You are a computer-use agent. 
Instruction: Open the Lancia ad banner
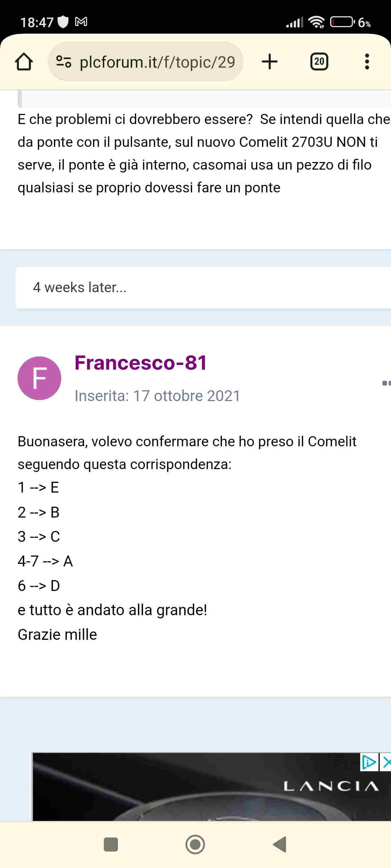tap(211, 787)
